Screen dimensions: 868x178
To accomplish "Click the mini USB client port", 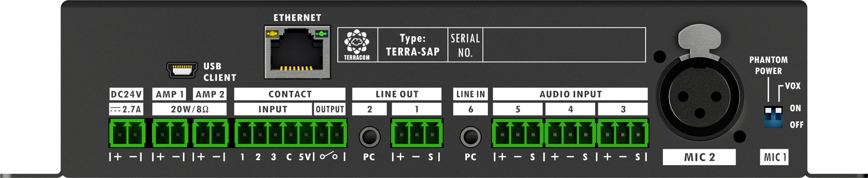I will click(182, 70).
